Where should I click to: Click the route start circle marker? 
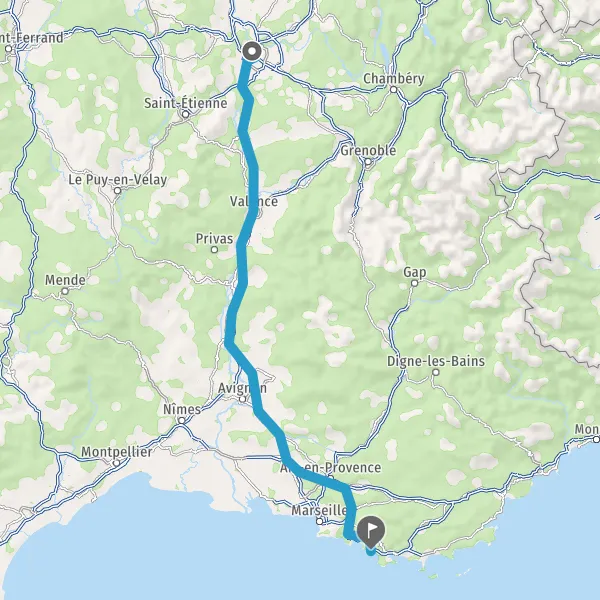(252, 51)
